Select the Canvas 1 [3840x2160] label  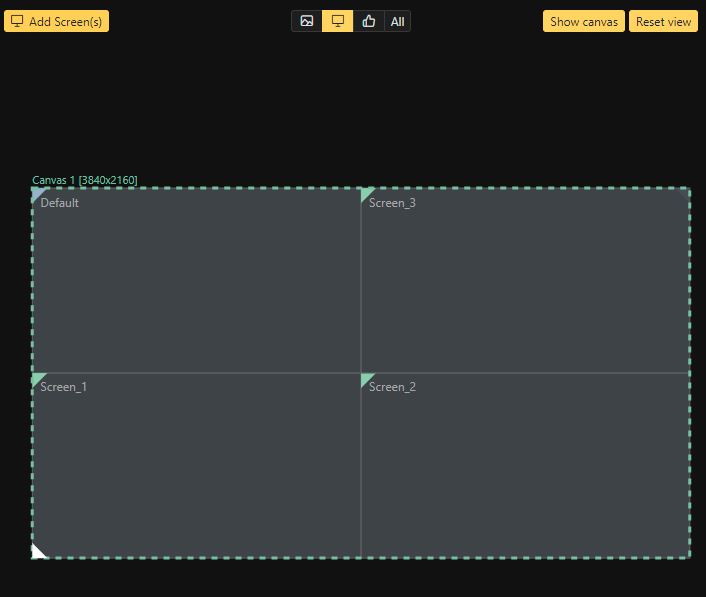[x=85, y=180]
